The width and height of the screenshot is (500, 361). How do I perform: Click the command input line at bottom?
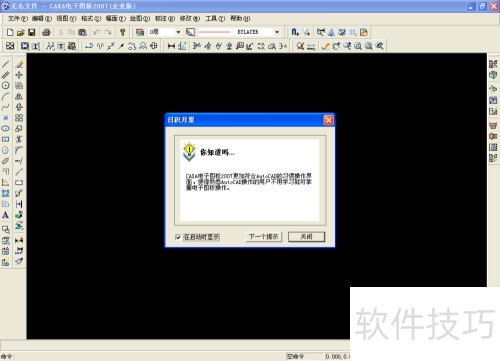143,356
